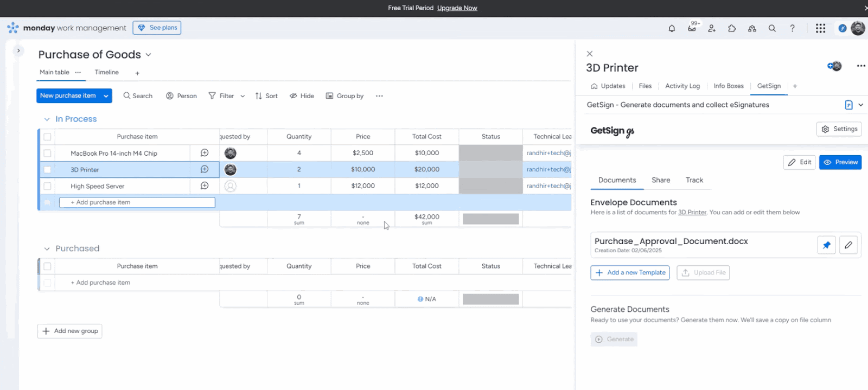This screenshot has height=390, width=868.
Task: Edit Purchase_Approval_Document.docx with pencil icon
Action: [x=848, y=245]
